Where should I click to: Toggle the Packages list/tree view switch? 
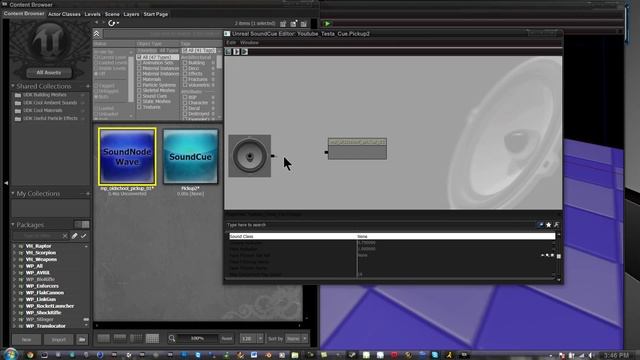(x=82, y=224)
